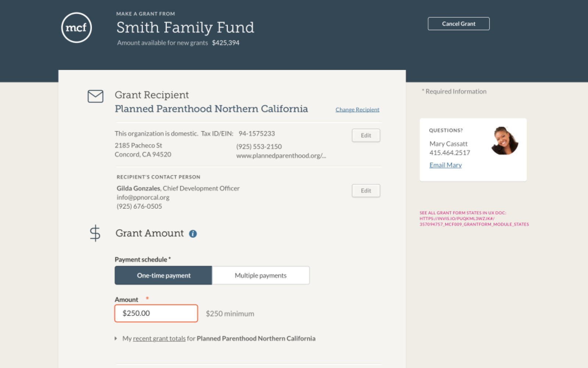Switch to Multiple payments schedule

(261, 275)
